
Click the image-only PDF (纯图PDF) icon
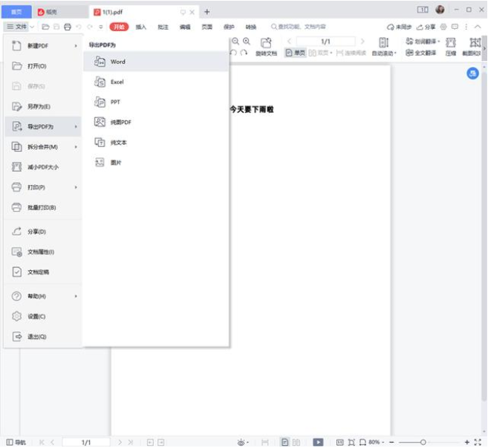tap(100, 122)
